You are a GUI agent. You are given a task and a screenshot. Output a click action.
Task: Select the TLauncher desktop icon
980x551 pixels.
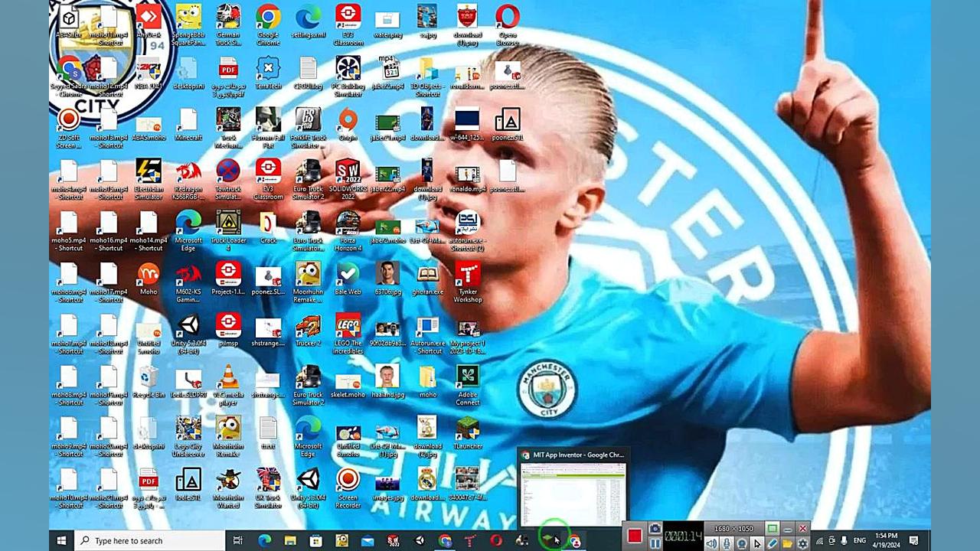point(467,432)
